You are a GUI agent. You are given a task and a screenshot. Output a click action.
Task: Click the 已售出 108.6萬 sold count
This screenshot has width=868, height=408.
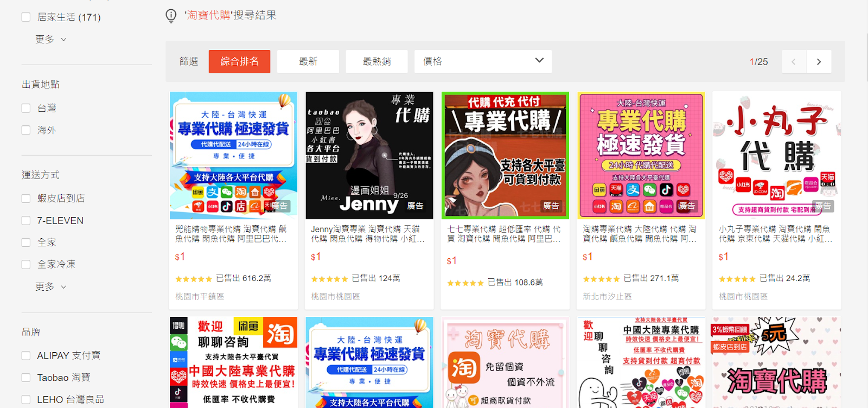tap(515, 283)
